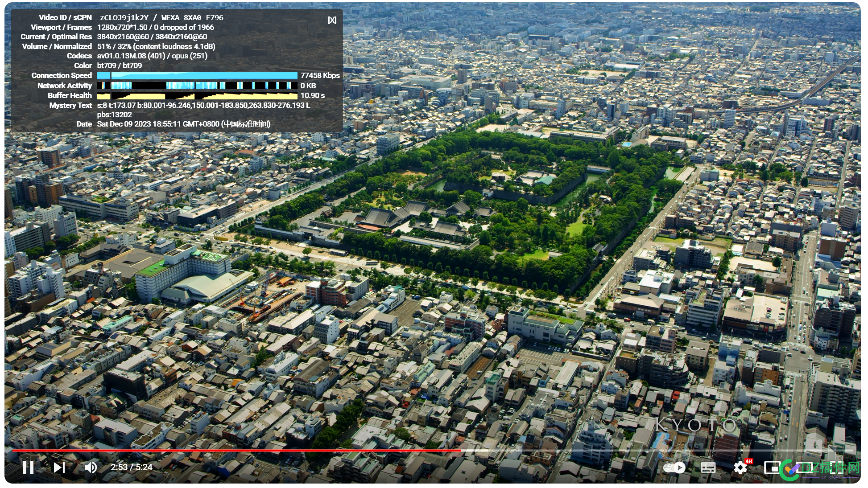The width and height of the screenshot is (868, 488).
Task: Click the Mystery Text label
Action: (x=70, y=105)
